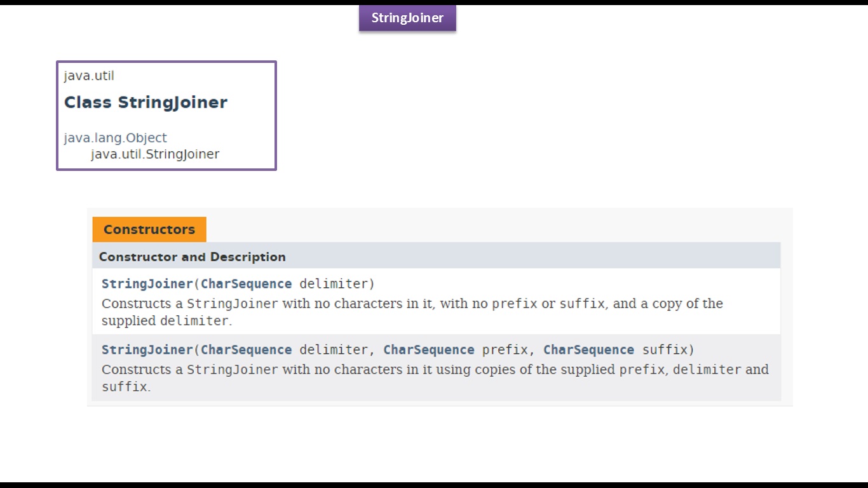The height and width of the screenshot is (488, 868).
Task: Click the CharSequence link before suffix parameter
Action: coord(588,349)
